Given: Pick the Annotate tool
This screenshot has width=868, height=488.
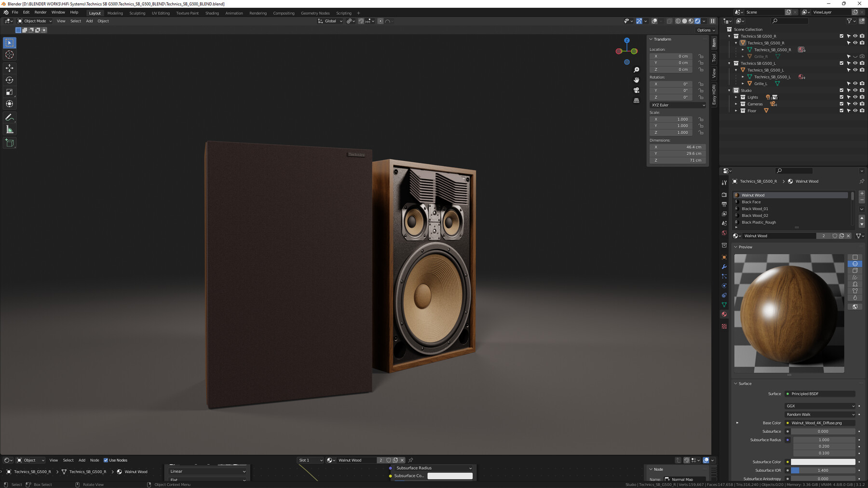Looking at the screenshot, I should point(9,117).
